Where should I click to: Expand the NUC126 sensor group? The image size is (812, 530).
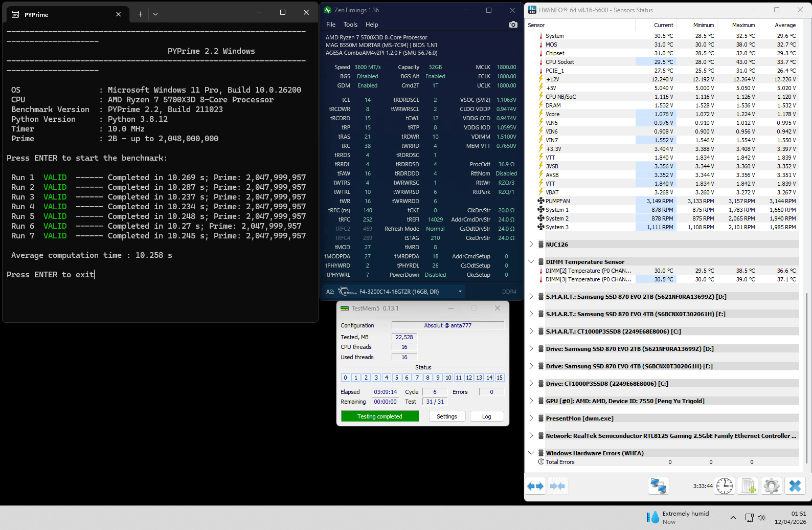(531, 245)
